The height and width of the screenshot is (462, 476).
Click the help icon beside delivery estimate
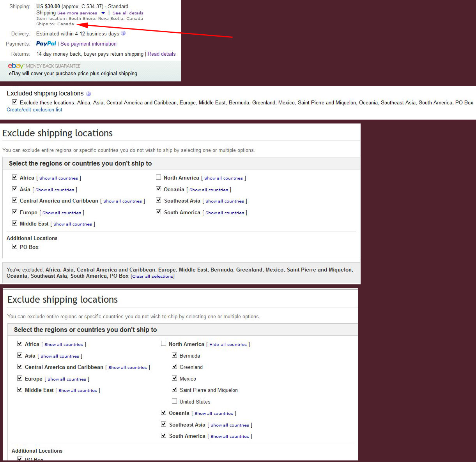coord(123,34)
